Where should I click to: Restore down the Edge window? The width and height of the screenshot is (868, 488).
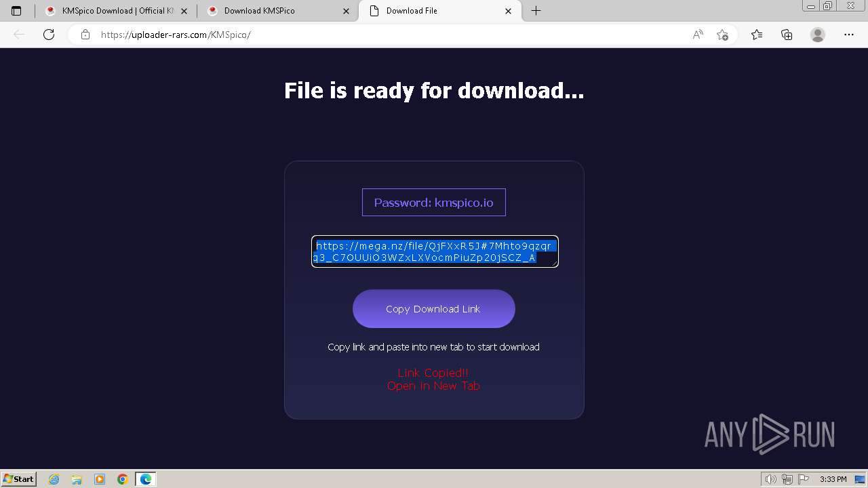pos(828,6)
